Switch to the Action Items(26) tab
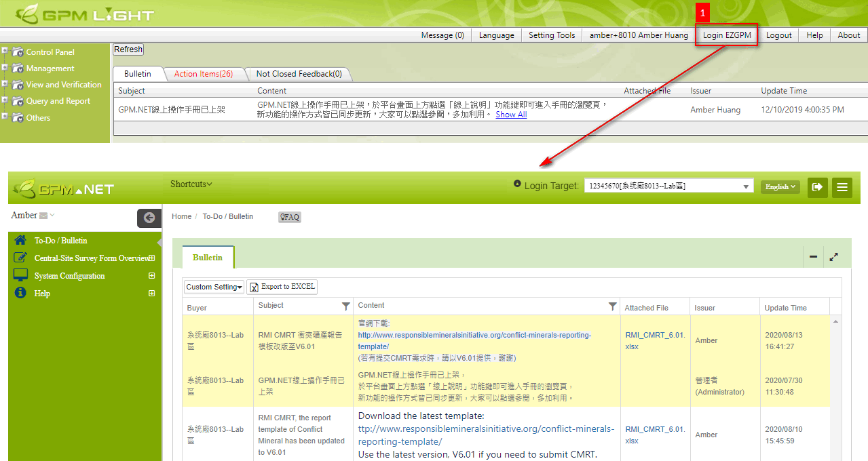 click(x=204, y=74)
